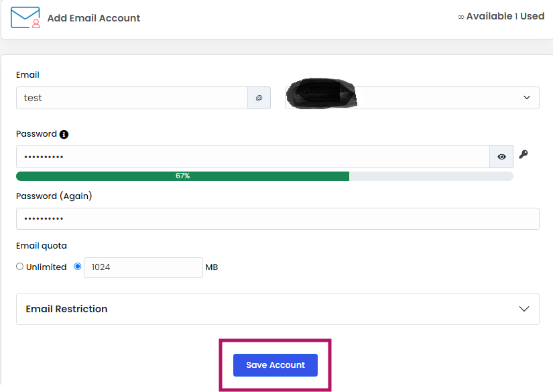
Task: Click the 1 Used account counter
Action: coord(530,16)
